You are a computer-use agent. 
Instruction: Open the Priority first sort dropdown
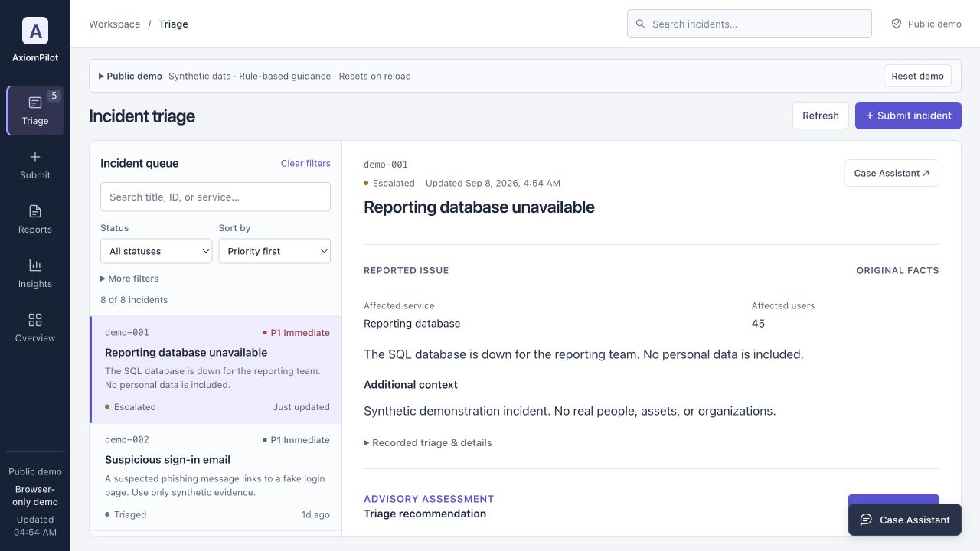(x=274, y=251)
